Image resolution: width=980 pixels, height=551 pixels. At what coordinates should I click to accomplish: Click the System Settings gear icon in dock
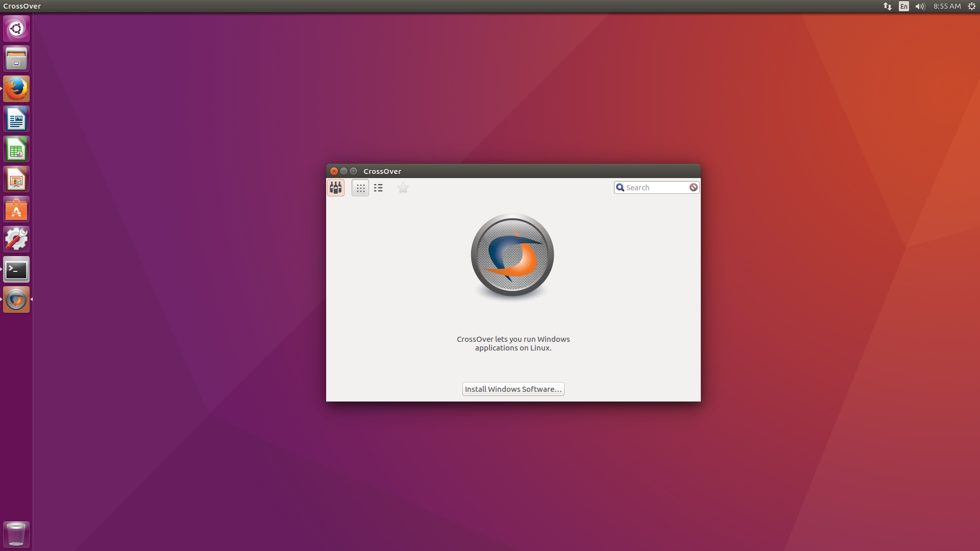(x=16, y=239)
